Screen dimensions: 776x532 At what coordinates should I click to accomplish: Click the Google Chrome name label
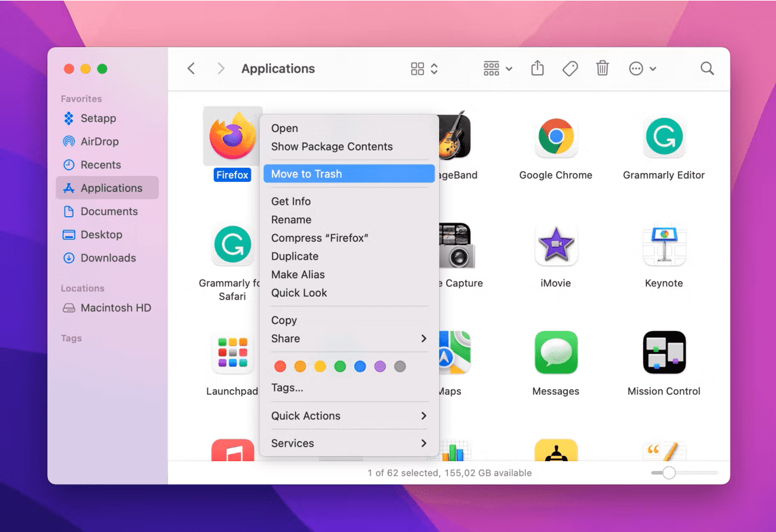click(556, 175)
